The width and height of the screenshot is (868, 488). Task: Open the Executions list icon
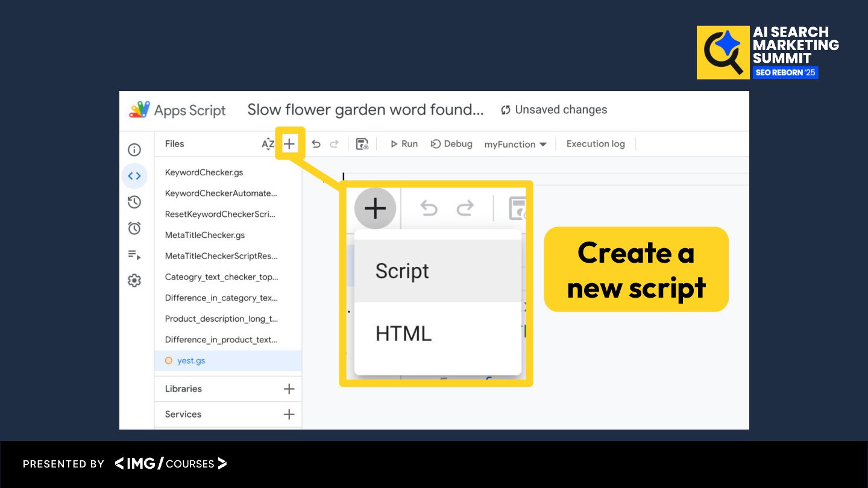coord(134,255)
